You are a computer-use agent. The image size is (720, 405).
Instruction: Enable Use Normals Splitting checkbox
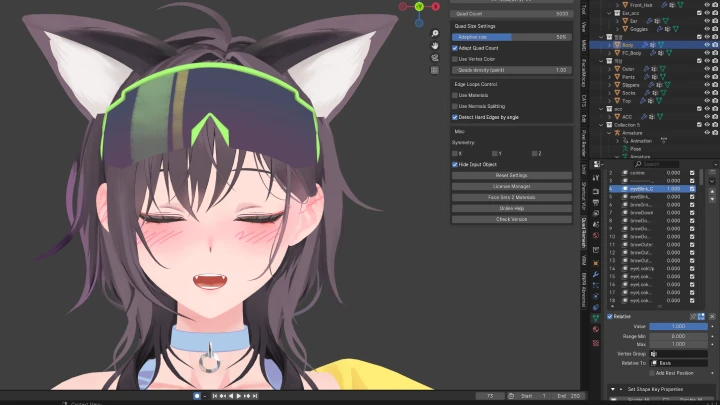(455, 107)
